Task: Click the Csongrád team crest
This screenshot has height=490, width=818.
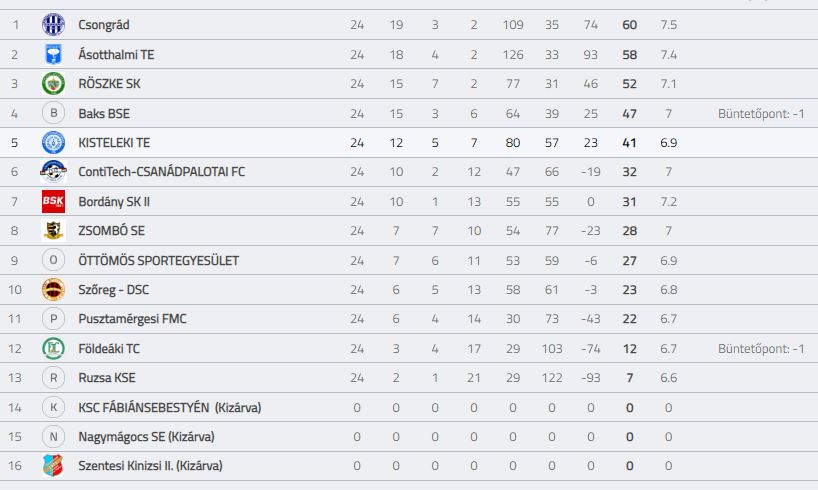Action: coord(53,25)
